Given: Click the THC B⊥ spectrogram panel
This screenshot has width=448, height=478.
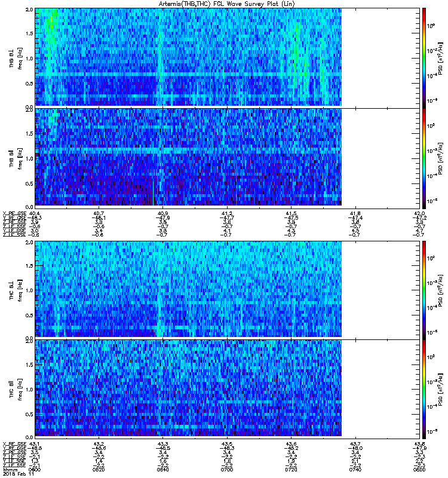Looking at the screenshot, I should [x=227, y=290].
